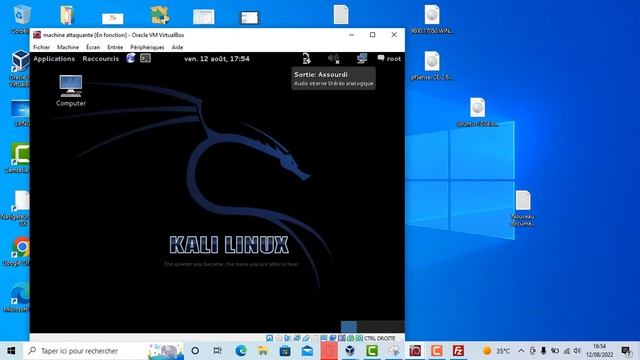
Task: Open Task View on the taskbar
Action: tap(218, 351)
